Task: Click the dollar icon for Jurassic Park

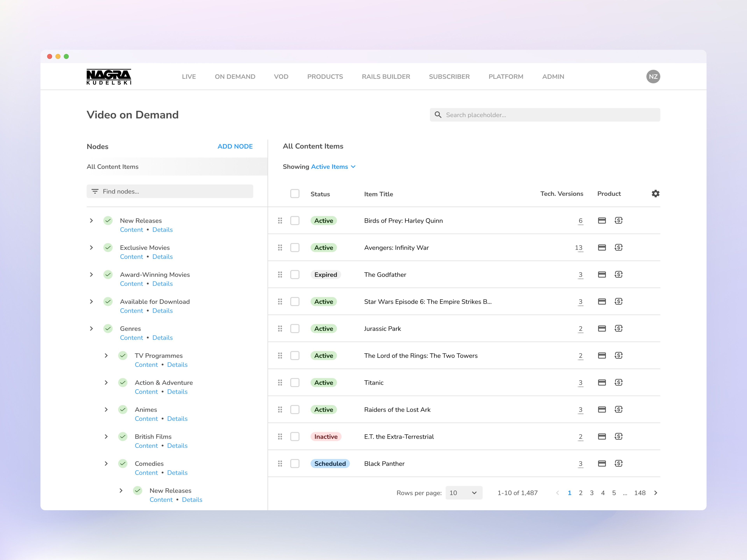Action: 618,328
